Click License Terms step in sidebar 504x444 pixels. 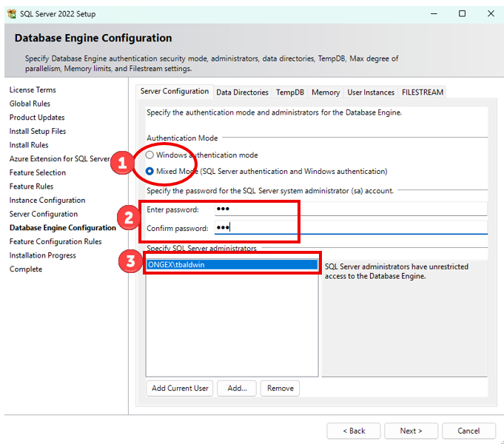coord(33,90)
